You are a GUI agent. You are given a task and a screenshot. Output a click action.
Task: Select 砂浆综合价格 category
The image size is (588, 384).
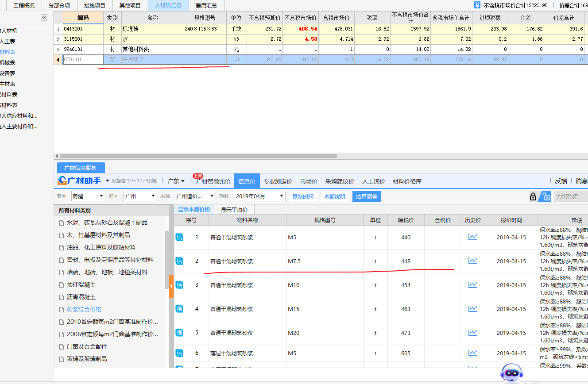[84, 309]
